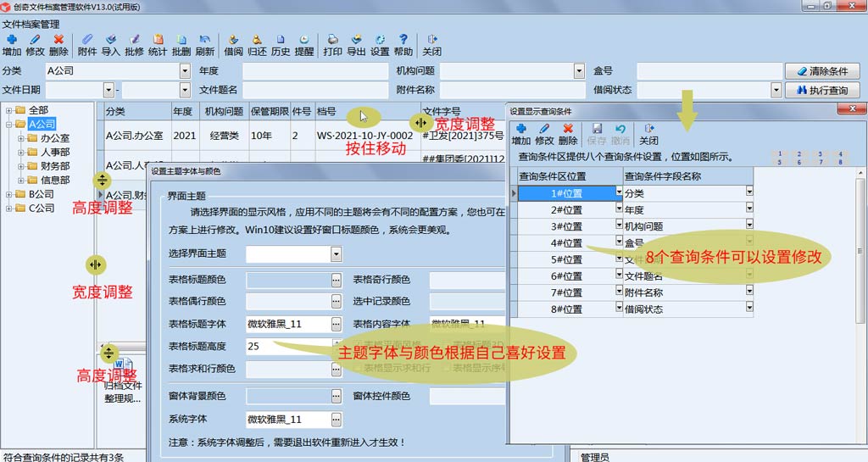868x462 pixels.
Task: Open the 分类 dropdown showing A公司
Action: tap(185, 71)
